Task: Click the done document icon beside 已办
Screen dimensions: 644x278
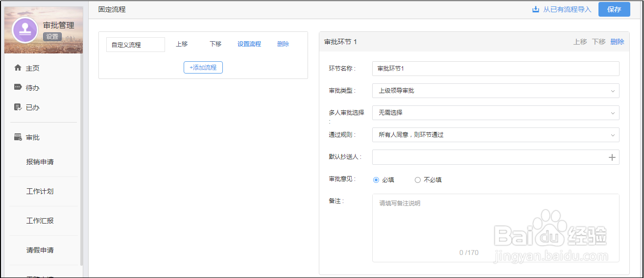Action: [x=18, y=107]
